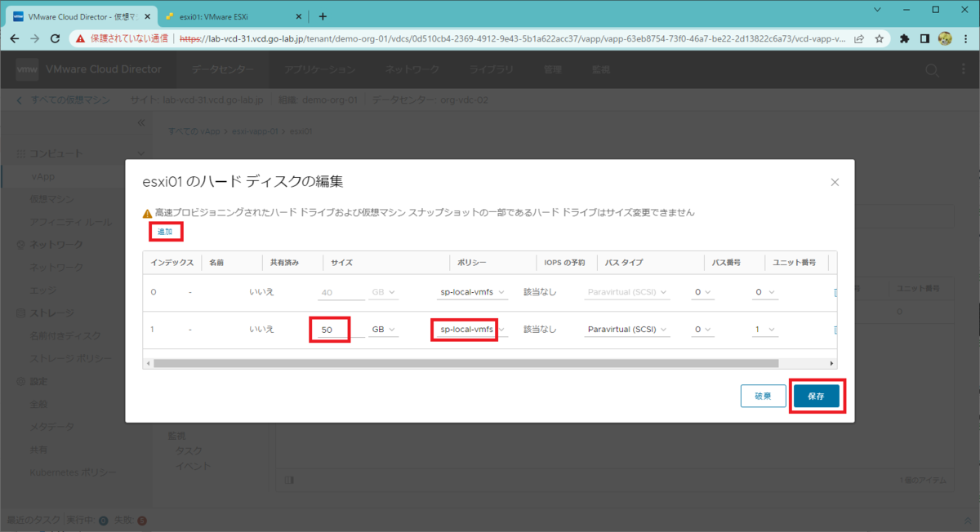The image size is (980, 532).
Task: Open the データセンター menu
Action: click(223, 70)
